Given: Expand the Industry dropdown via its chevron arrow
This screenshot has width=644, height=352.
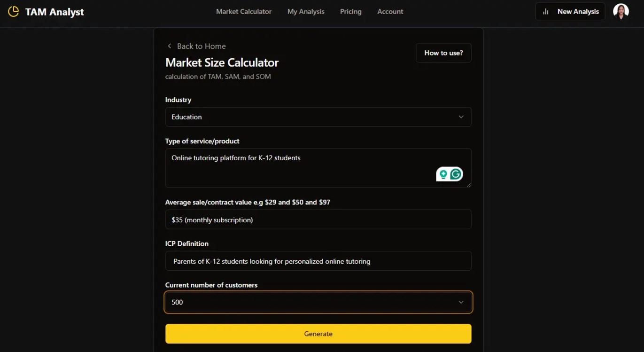Looking at the screenshot, I should coord(461,117).
